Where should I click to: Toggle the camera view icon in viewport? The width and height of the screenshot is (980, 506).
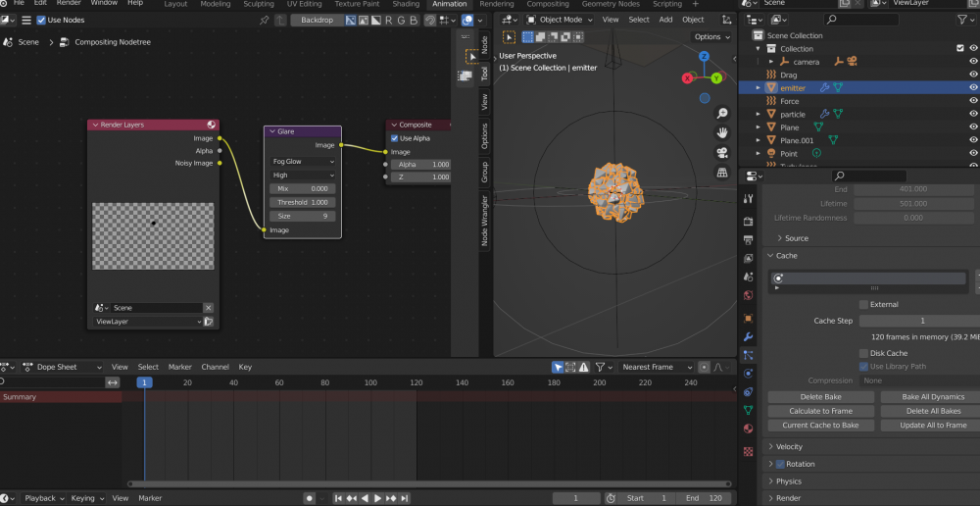coord(722,153)
